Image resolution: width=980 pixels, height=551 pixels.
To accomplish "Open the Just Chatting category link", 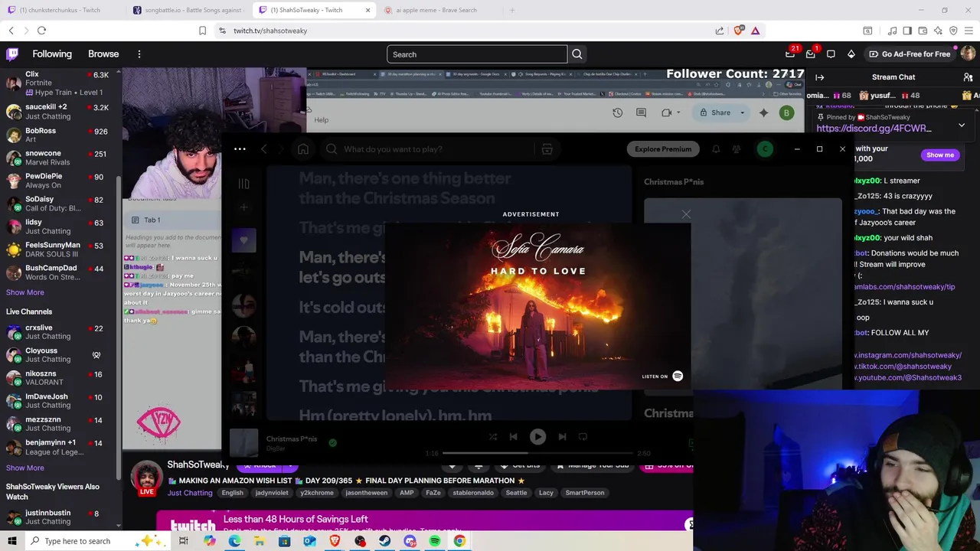I will point(190,493).
